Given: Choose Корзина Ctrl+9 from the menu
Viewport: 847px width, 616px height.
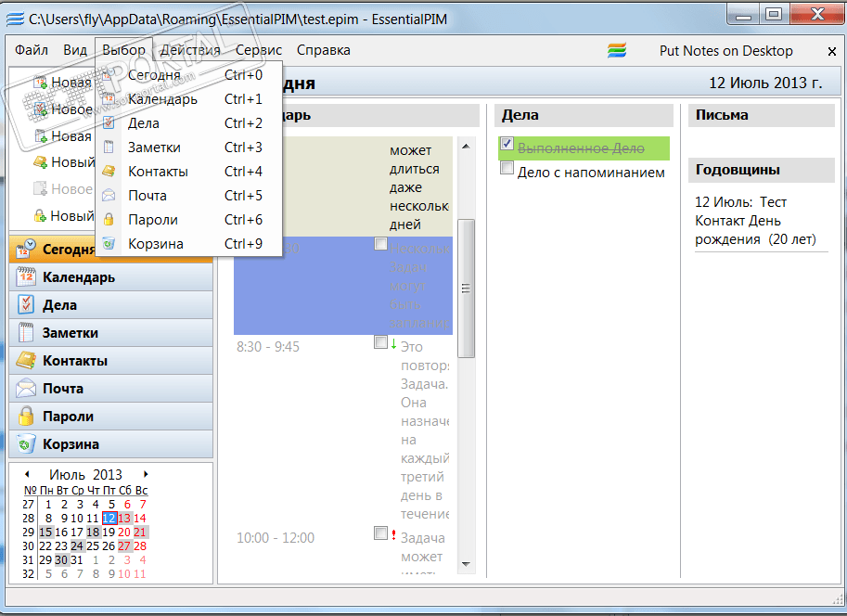Looking at the screenshot, I should (x=189, y=244).
